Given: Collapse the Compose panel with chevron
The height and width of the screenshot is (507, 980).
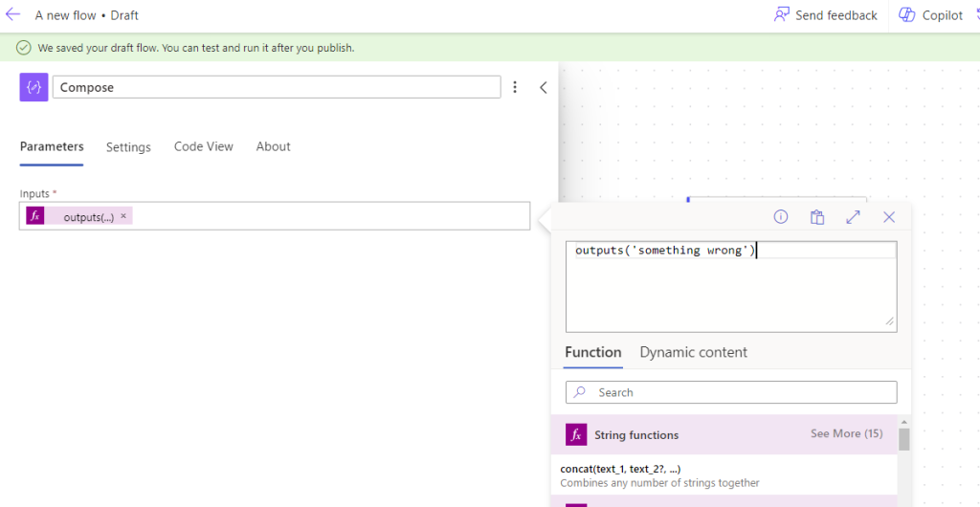Looking at the screenshot, I should [544, 87].
